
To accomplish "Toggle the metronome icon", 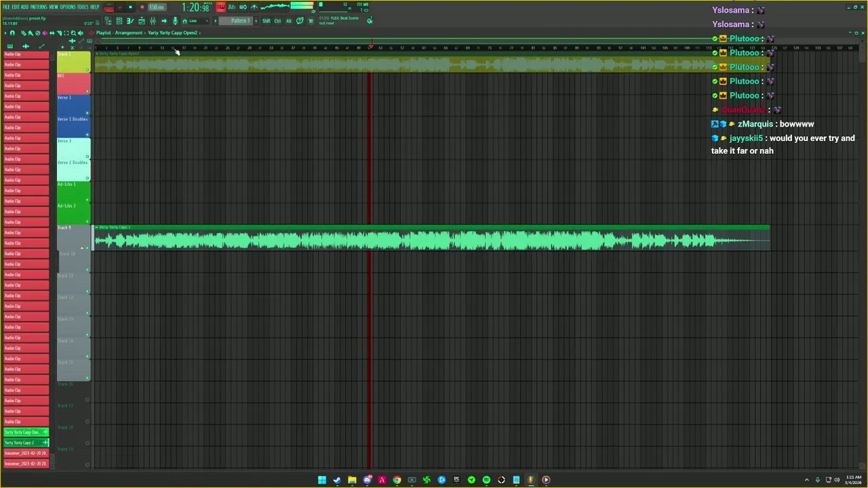I will point(254,7).
